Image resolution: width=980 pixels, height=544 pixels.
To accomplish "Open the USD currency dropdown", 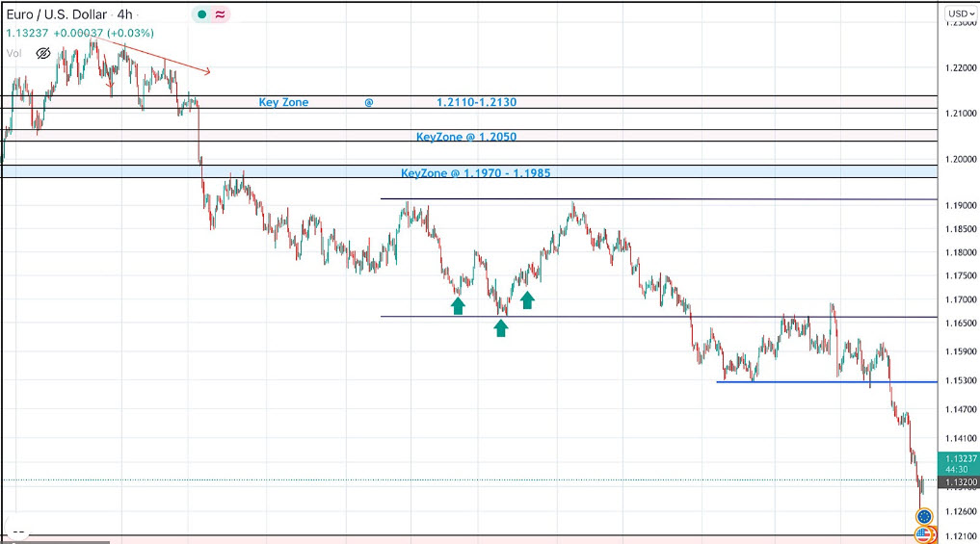I will click(959, 13).
